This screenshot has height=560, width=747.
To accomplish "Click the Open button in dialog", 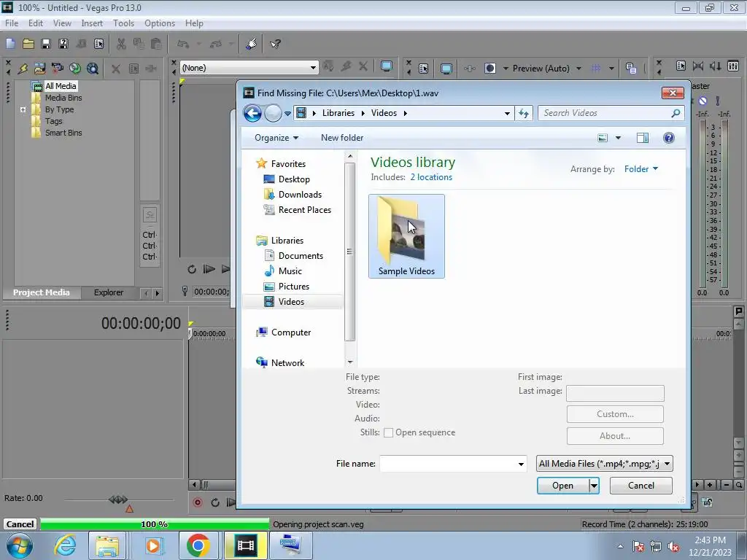I will pyautogui.click(x=562, y=486).
